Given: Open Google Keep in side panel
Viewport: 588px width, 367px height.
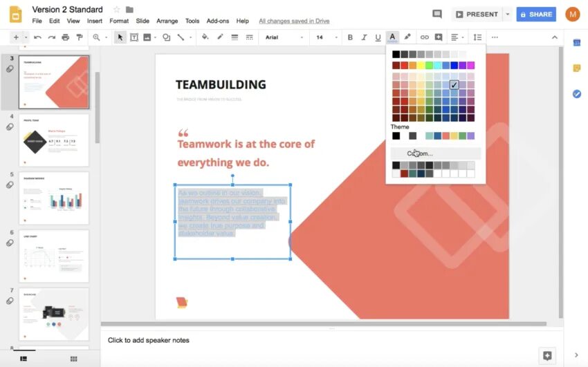Looking at the screenshot, I should pyautogui.click(x=577, y=68).
